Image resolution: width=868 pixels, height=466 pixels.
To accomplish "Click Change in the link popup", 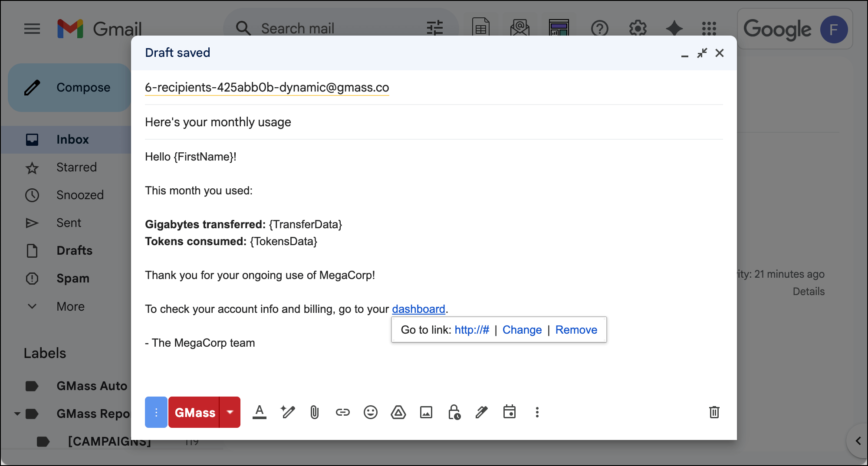I will 522,330.
